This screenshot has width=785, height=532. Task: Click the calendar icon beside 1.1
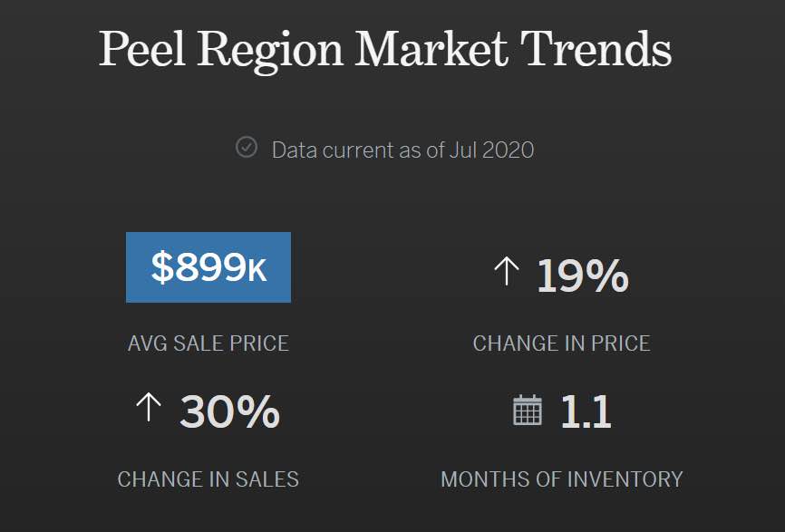528,411
